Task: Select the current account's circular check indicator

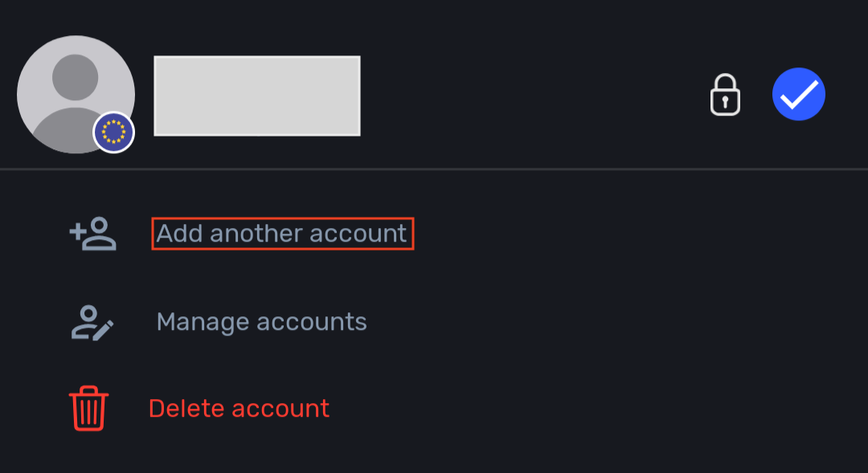Action: click(x=799, y=95)
